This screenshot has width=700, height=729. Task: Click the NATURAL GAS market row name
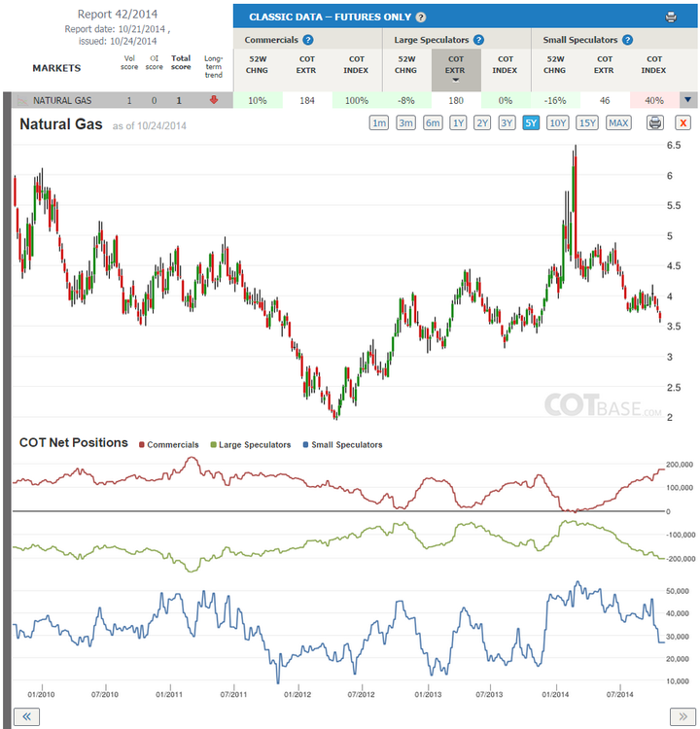point(62,100)
